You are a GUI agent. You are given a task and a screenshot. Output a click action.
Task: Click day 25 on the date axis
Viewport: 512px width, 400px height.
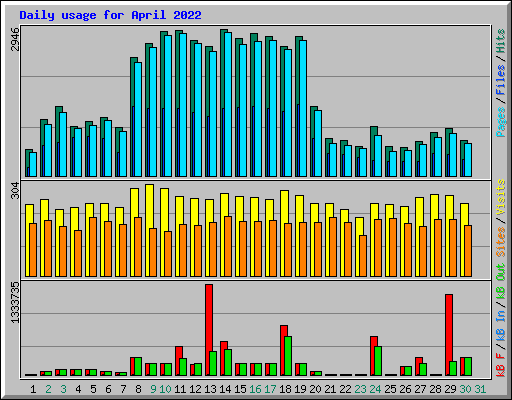[390, 389]
